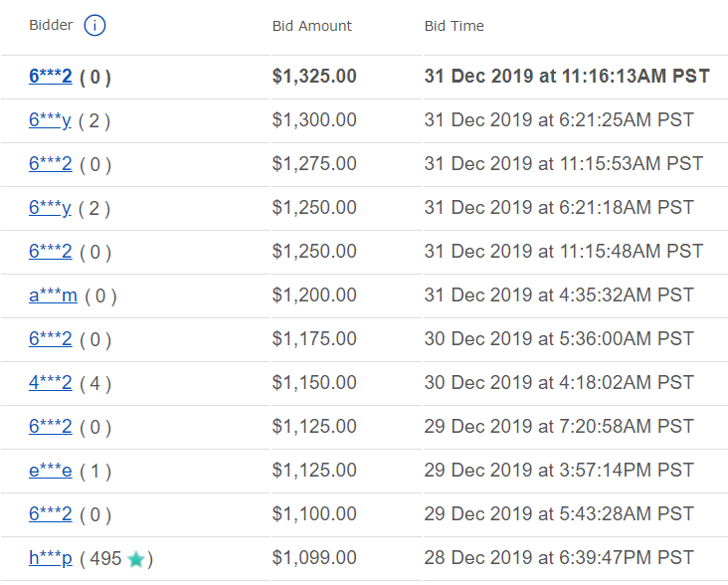Screen dimensions: 728x585
Task: Open bidder 4***2 profile link
Action: [x=50, y=383]
